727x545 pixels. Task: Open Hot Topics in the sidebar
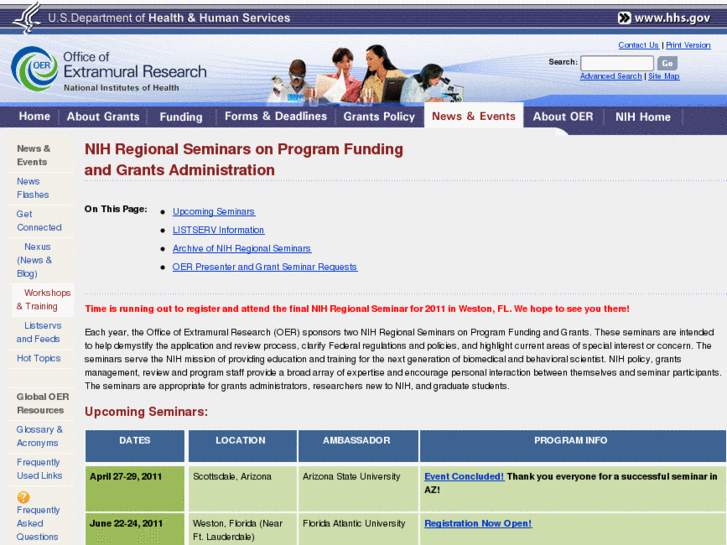coord(38,358)
